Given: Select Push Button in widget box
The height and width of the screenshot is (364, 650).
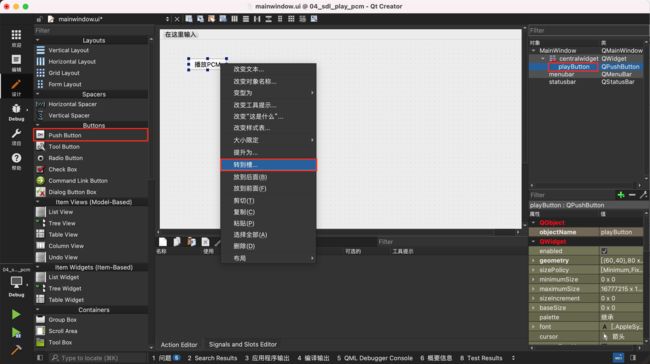Looking at the screenshot, I should [91, 135].
